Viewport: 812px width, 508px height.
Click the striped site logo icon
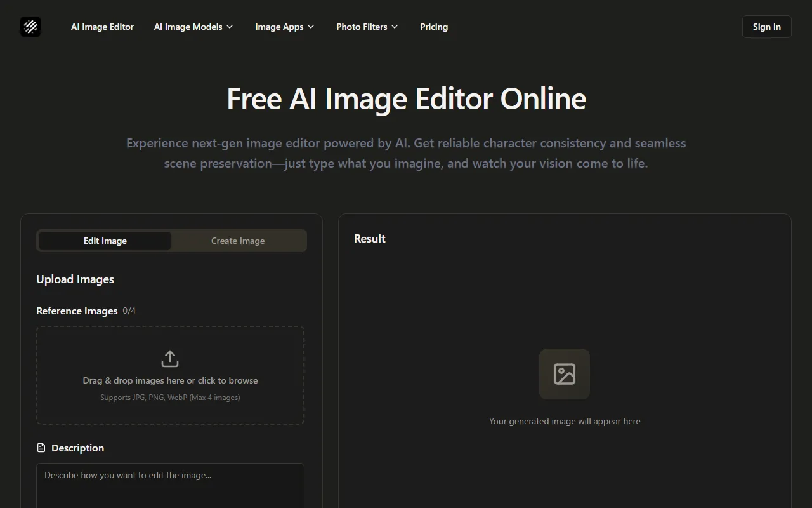30,27
